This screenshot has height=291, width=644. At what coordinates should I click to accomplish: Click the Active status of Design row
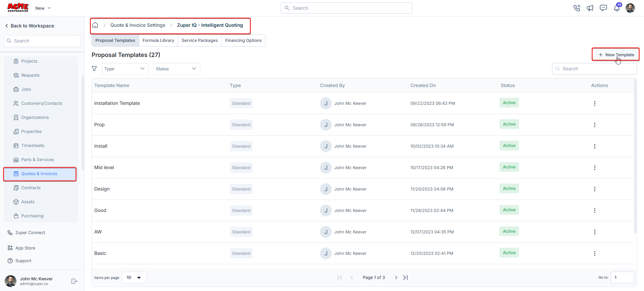point(509,189)
